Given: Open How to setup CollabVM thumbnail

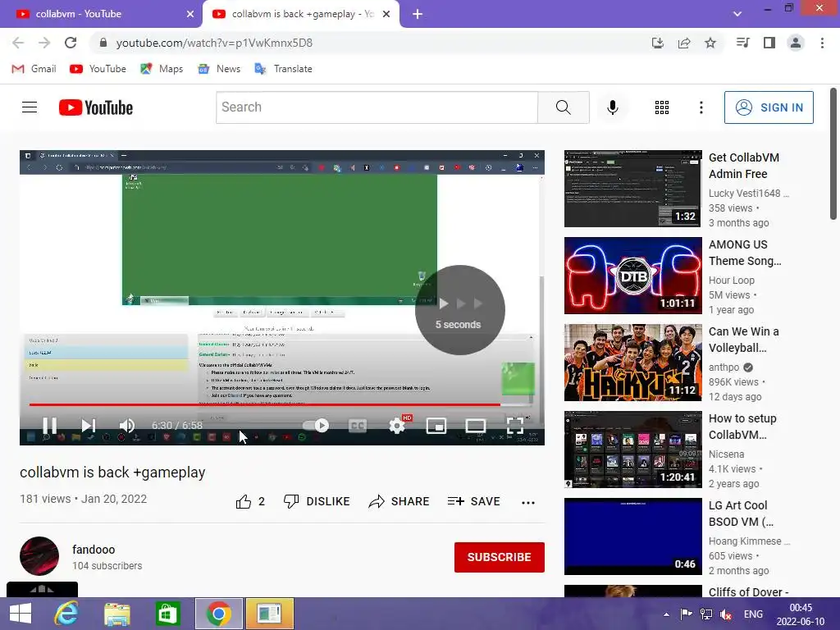Looking at the screenshot, I should click(x=632, y=449).
